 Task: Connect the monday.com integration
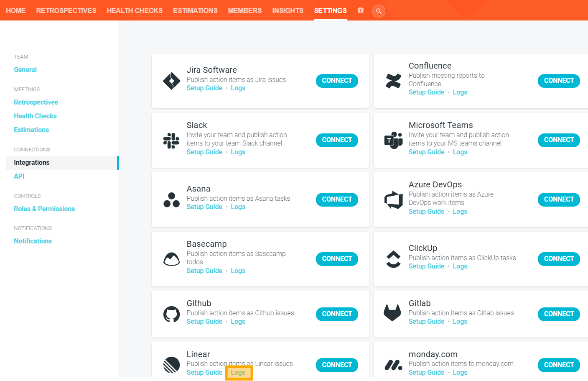559,365
